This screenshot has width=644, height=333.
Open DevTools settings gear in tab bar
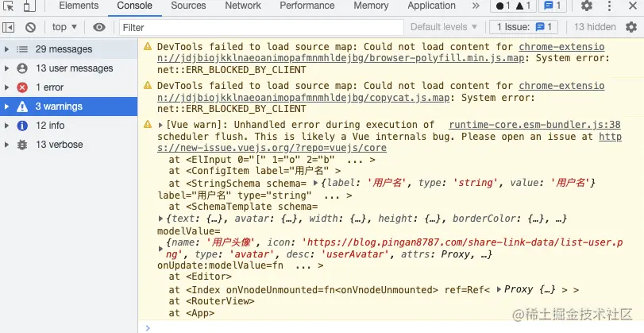[587, 6]
